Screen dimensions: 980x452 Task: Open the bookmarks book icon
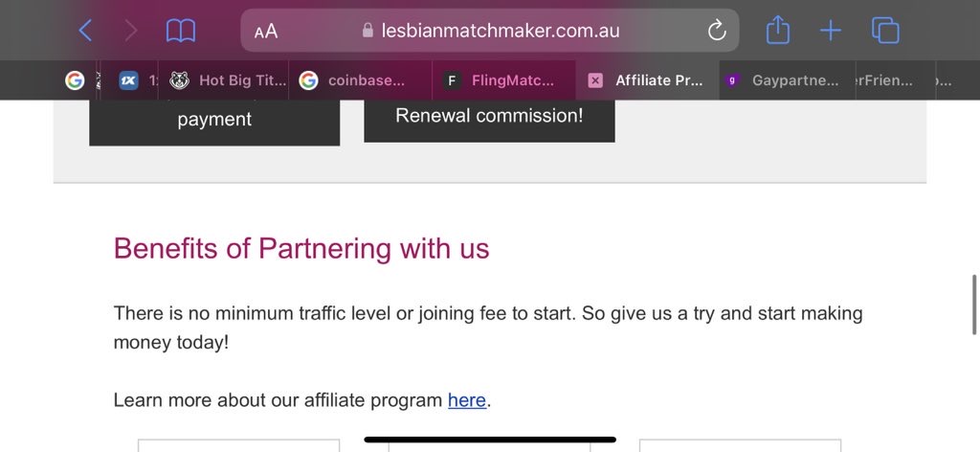(181, 30)
